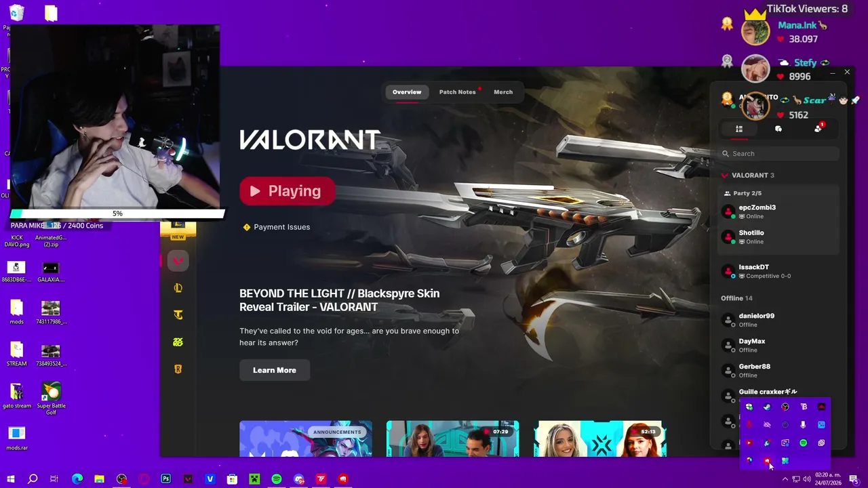
Task: Open friend requests icon with red badge
Action: coord(818,128)
